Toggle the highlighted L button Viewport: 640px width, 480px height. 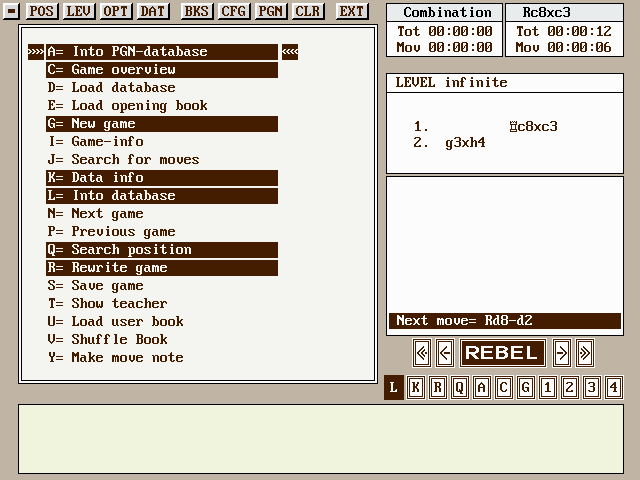[x=394, y=388]
